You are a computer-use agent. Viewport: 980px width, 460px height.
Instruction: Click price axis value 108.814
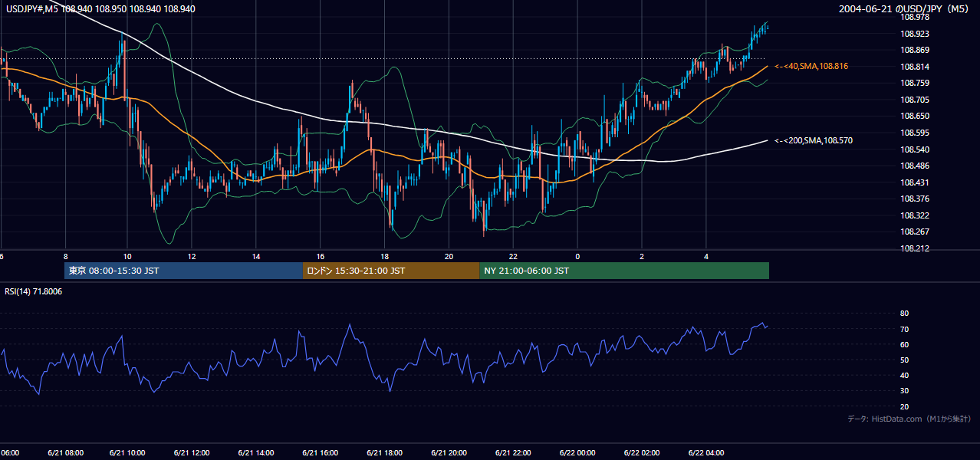(916, 67)
